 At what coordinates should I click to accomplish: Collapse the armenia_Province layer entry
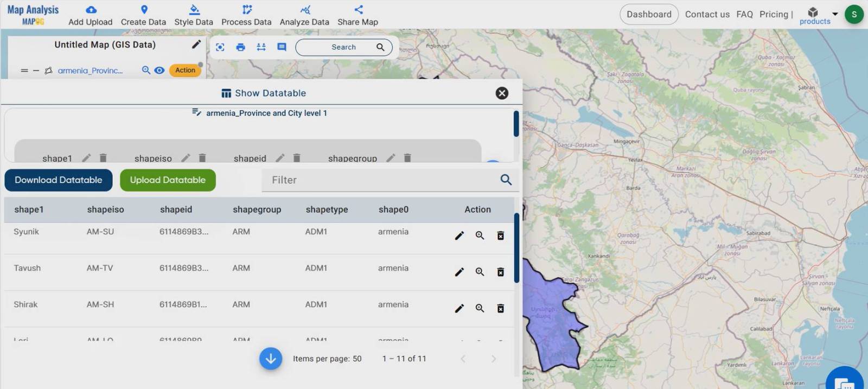(x=36, y=71)
